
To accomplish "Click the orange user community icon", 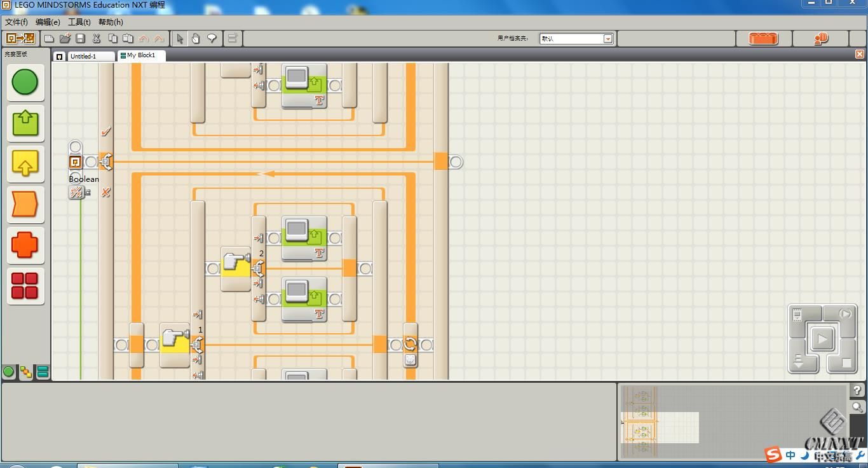I will (x=821, y=39).
